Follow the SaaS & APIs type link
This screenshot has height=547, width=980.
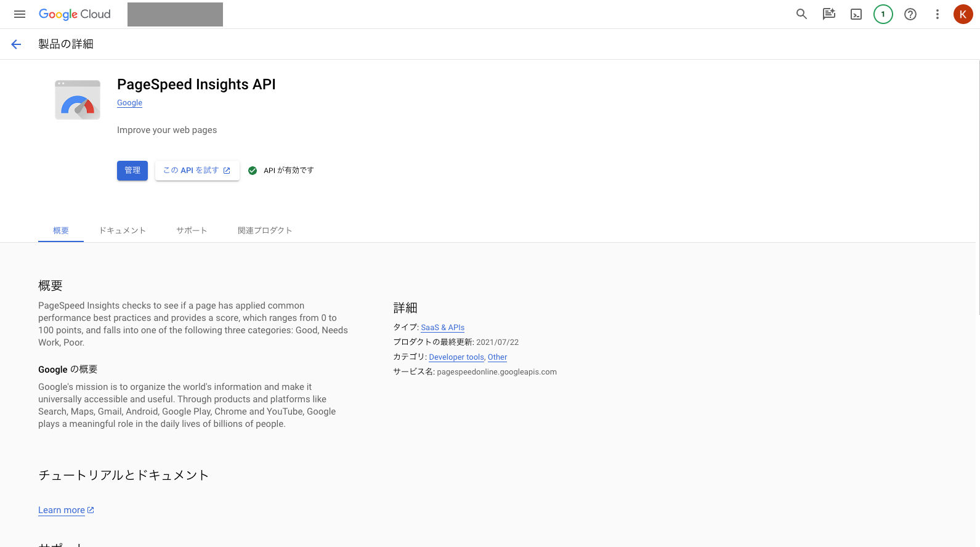tap(442, 328)
